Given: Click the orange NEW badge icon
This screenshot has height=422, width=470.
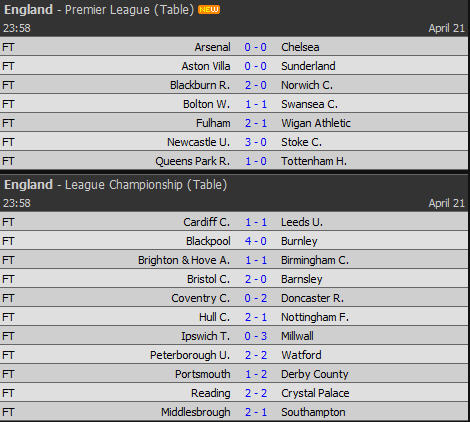Looking at the screenshot, I should tap(209, 10).
